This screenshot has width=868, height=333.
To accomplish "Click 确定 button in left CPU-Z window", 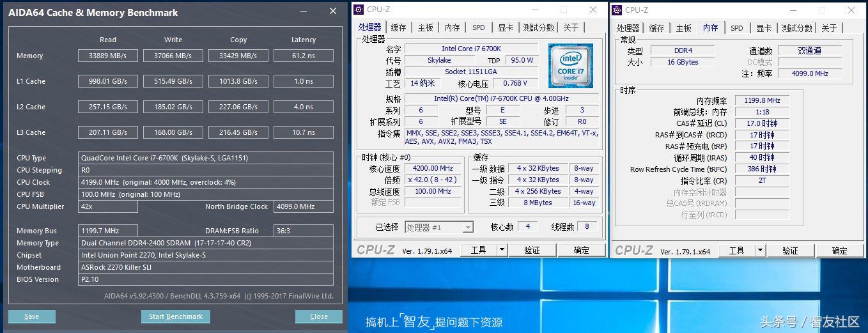I will pyautogui.click(x=582, y=250).
